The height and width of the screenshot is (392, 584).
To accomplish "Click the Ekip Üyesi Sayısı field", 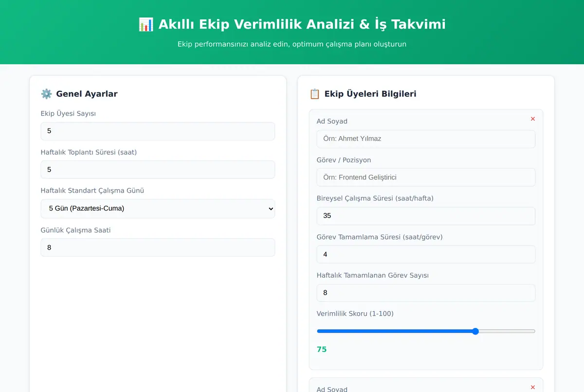I will click(x=158, y=131).
